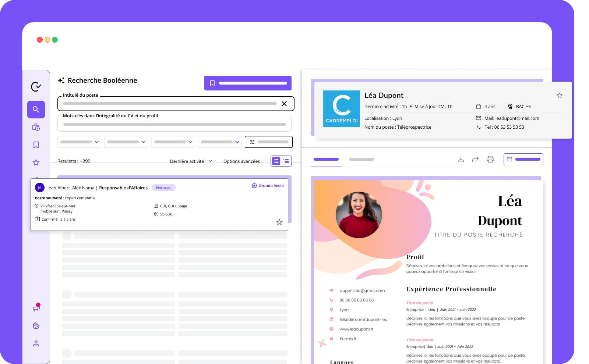Open saved bookmarks from the sidebar
The width and height of the screenshot is (589, 364).
coord(36,144)
